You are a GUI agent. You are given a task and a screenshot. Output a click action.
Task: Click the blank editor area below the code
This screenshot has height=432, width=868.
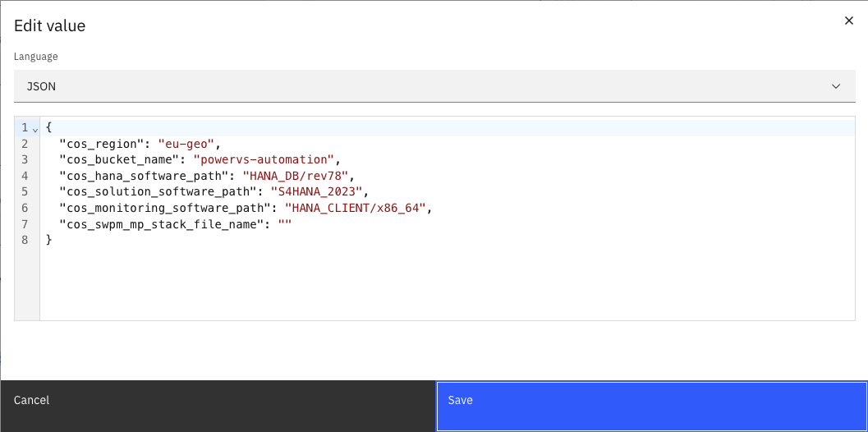443,283
